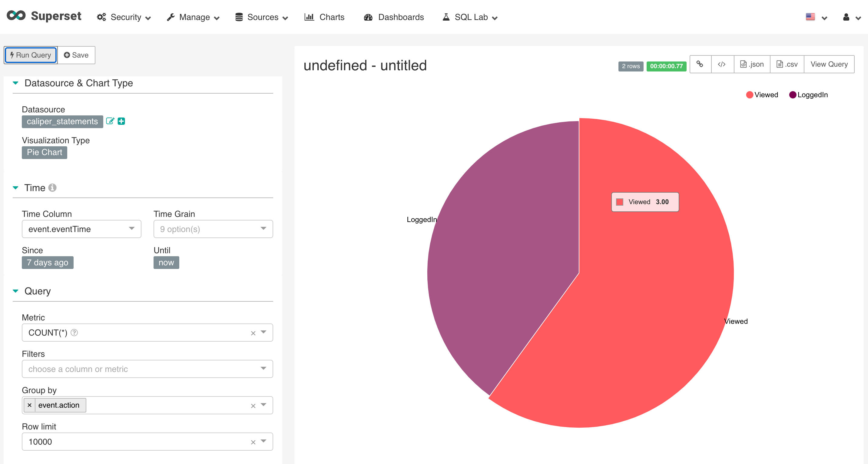The image size is (868, 464).
Task: Open the US flag language selector
Action: 810,17
